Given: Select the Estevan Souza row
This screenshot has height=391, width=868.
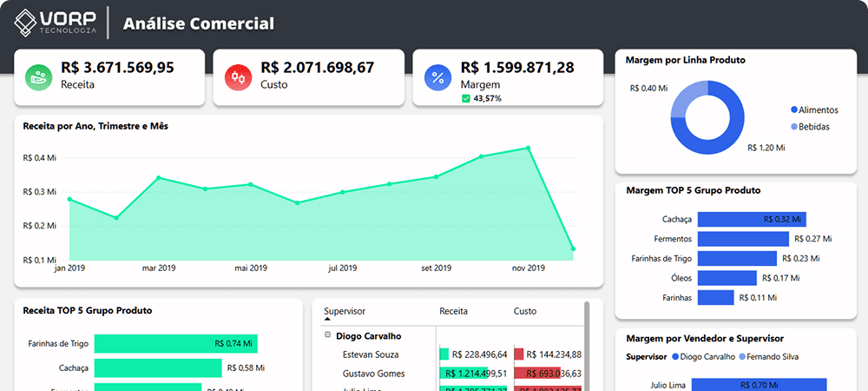Looking at the screenshot, I should pyautogui.click(x=453, y=355).
